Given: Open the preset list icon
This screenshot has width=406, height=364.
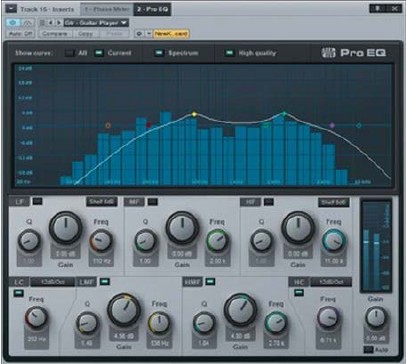Looking at the screenshot, I should click(x=42, y=23).
